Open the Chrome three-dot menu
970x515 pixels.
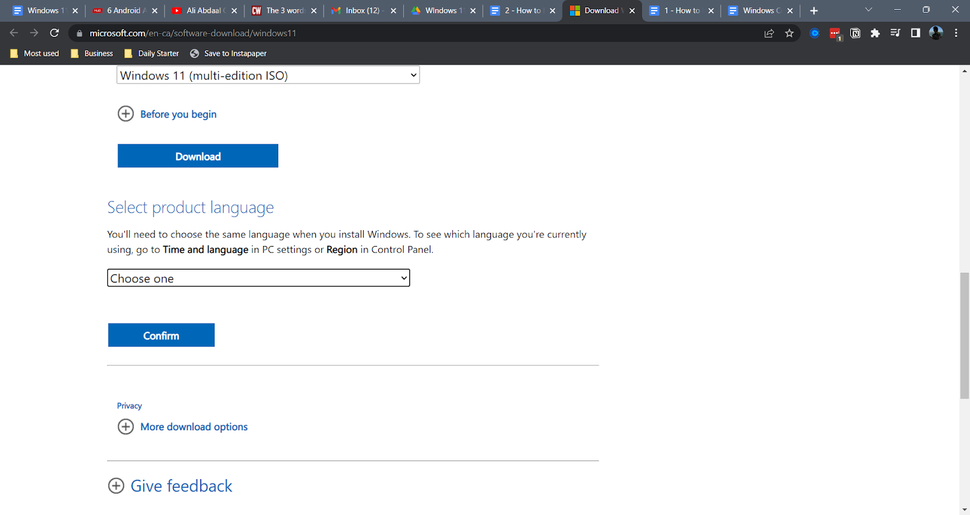pyautogui.click(x=956, y=33)
